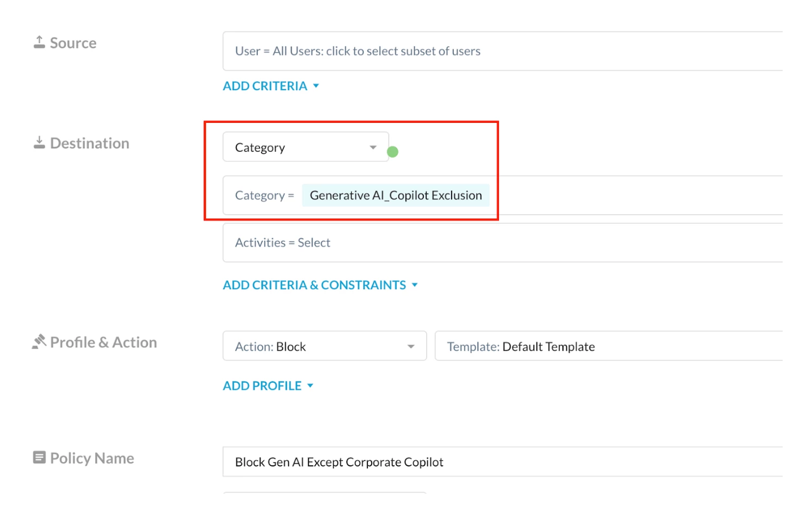Open the Category destination type dropdown
The height and width of the screenshot is (511, 812).
click(305, 147)
